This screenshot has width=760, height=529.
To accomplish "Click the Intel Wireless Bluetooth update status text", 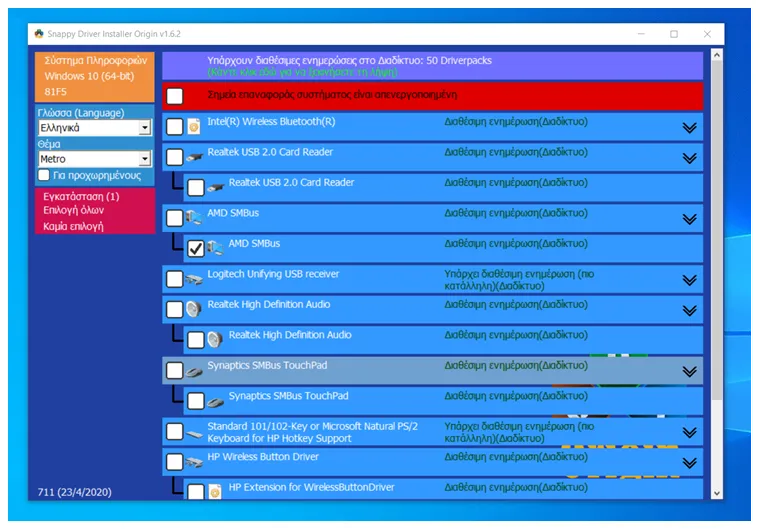I will tap(516, 121).
